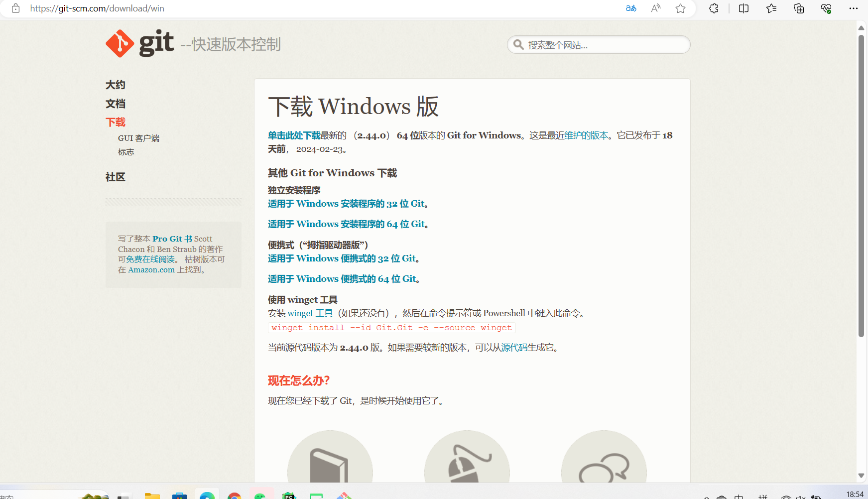868x499 pixels.
Task: Select the 下载 navigation item
Action: 116,122
